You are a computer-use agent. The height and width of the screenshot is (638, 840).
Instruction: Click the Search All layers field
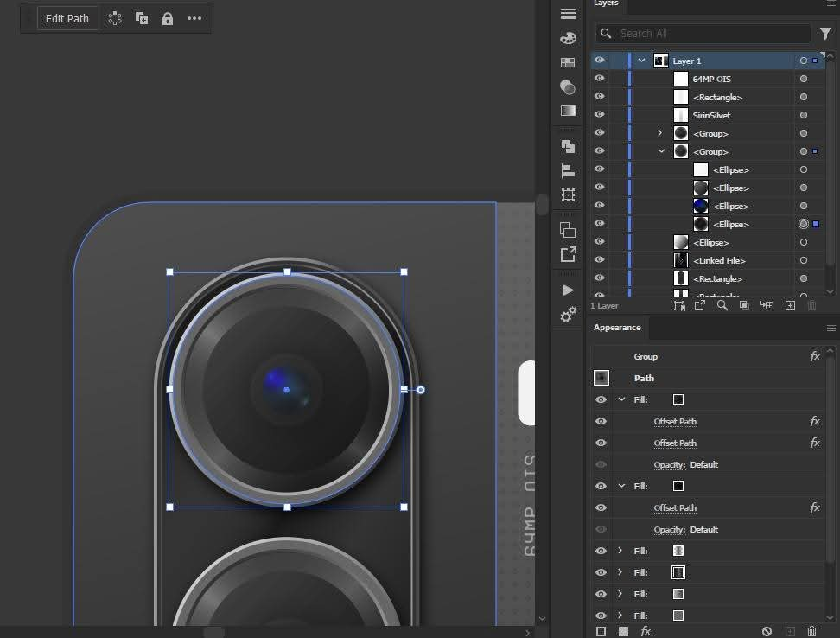coord(703,34)
